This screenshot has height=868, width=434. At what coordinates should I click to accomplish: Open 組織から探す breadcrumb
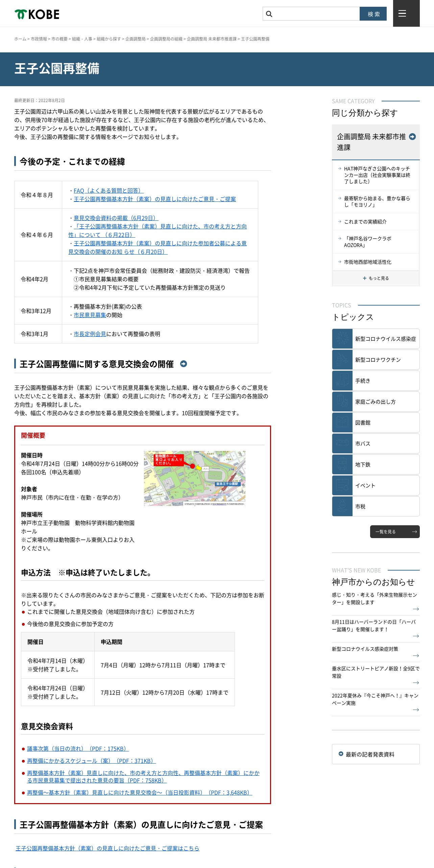(x=109, y=39)
